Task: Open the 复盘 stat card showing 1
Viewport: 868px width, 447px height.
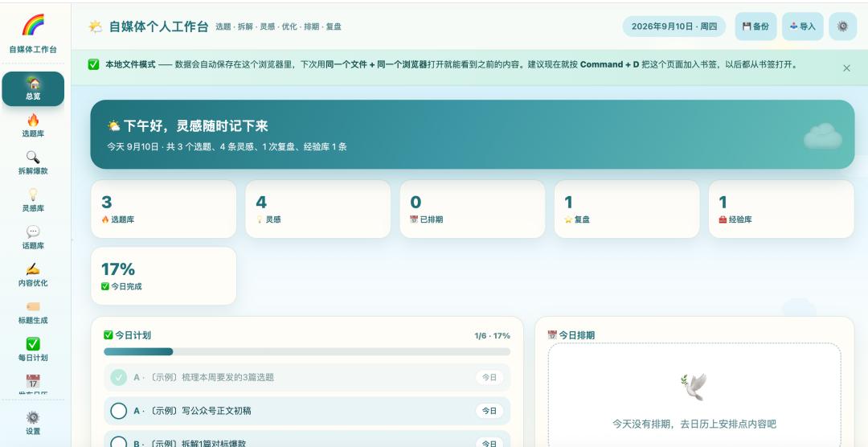Action: coord(627,209)
